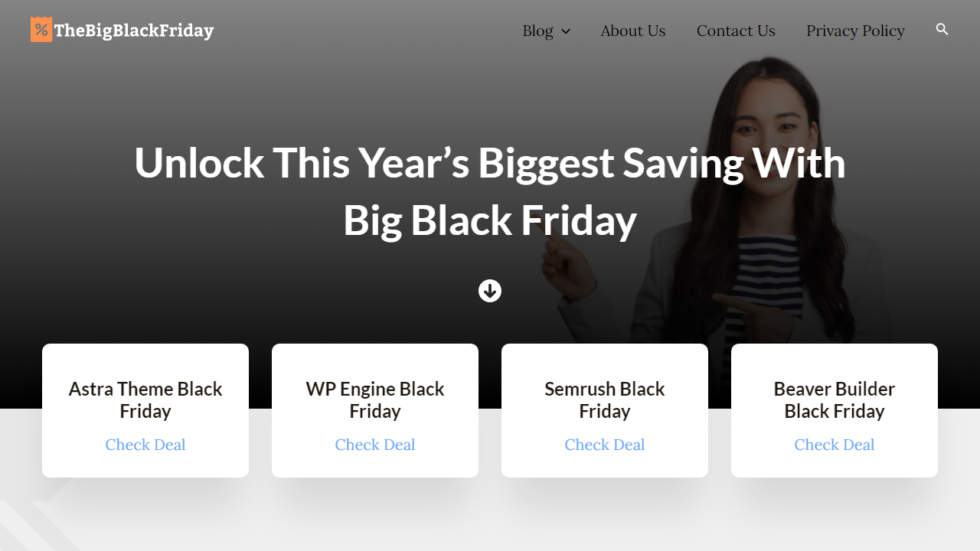Click the TheBigBlackFriday percentage logo icon
Screen dimensions: 980x551
coord(41,29)
